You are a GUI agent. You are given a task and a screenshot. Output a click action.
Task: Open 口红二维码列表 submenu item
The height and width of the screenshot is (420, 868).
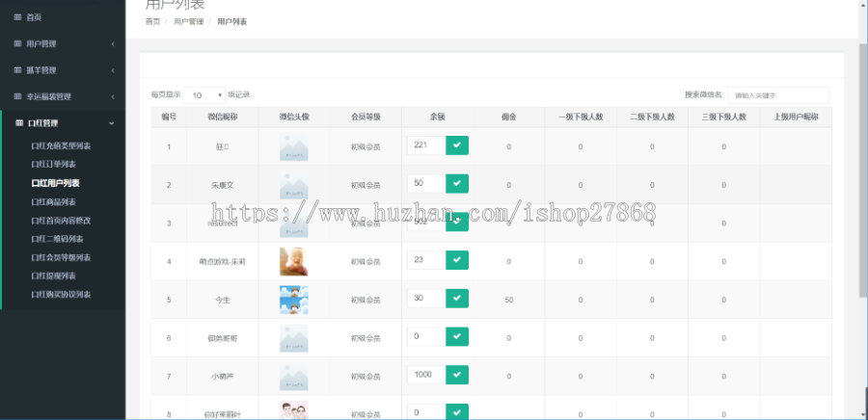click(x=57, y=239)
